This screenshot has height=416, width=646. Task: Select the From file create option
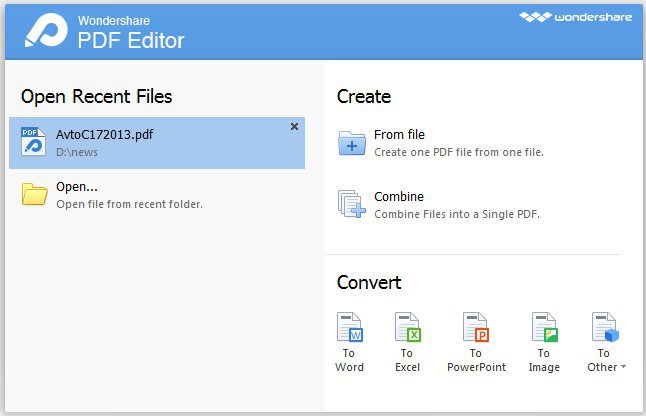click(399, 135)
